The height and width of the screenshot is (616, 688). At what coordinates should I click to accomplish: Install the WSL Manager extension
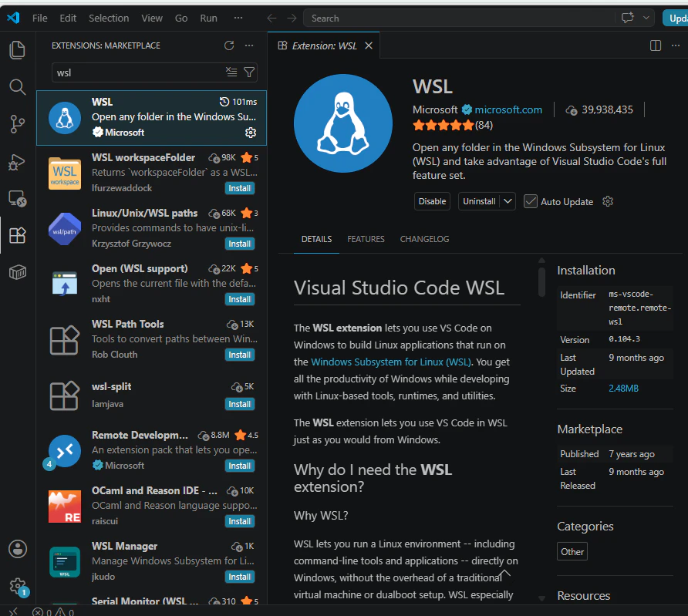tap(240, 577)
